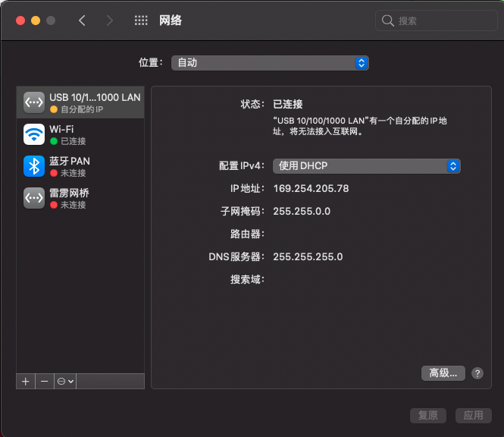
Task: Click the Wi-Fi icon in sidebar
Action: pyautogui.click(x=34, y=134)
